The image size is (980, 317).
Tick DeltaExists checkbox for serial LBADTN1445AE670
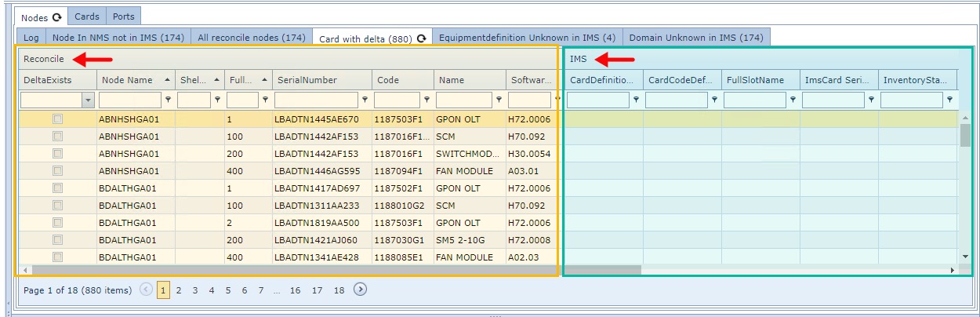[x=57, y=119]
